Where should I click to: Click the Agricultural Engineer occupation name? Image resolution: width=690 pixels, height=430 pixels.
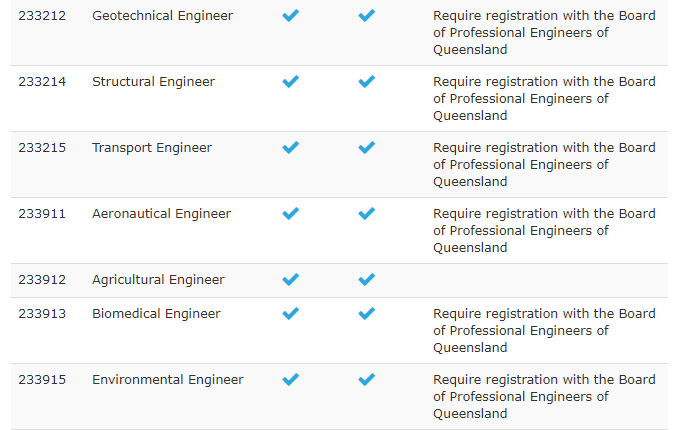[x=158, y=280]
